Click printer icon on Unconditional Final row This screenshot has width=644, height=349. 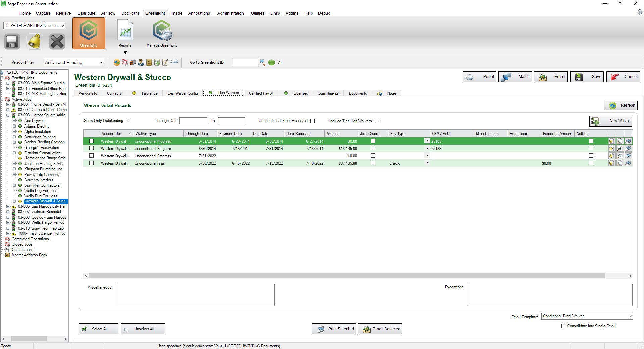tap(628, 163)
